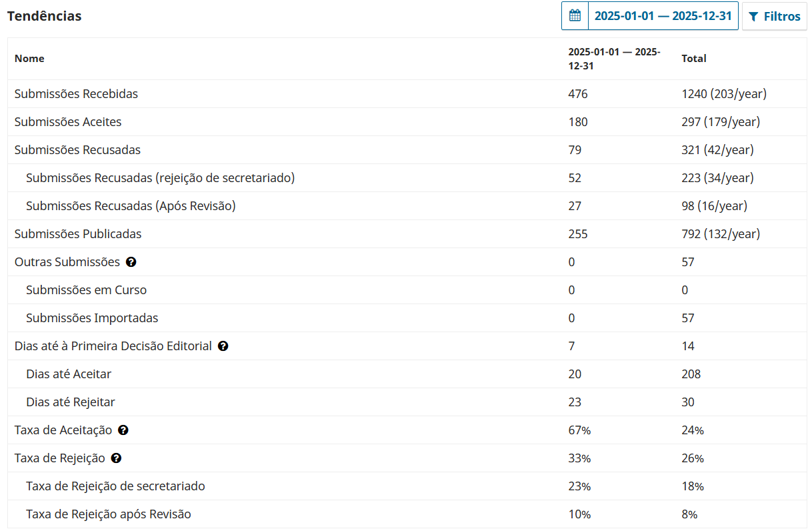Image resolution: width=812 pixels, height=531 pixels.
Task: Click Submissões Recusadas (Após Revisão) row
Action: tap(407, 206)
